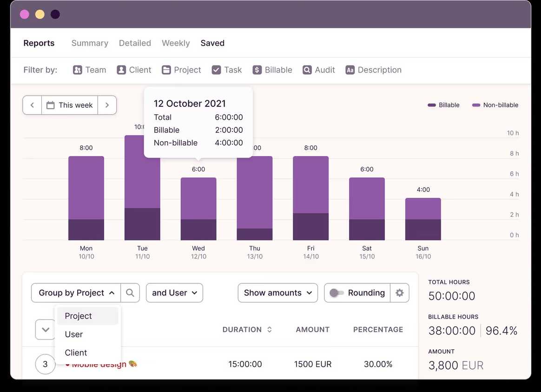541x392 pixels.
Task: Click the 30.00% percentage cell
Action: point(378,364)
